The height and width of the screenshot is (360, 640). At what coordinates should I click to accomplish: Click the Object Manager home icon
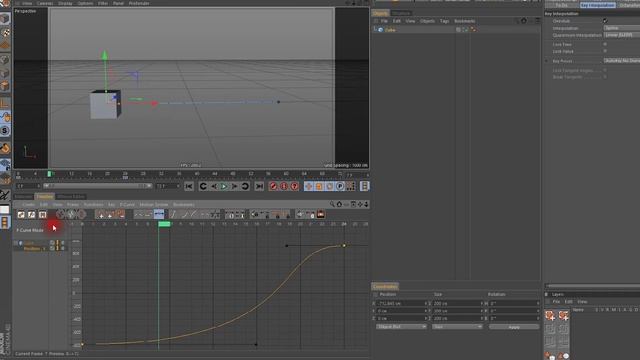[524, 21]
